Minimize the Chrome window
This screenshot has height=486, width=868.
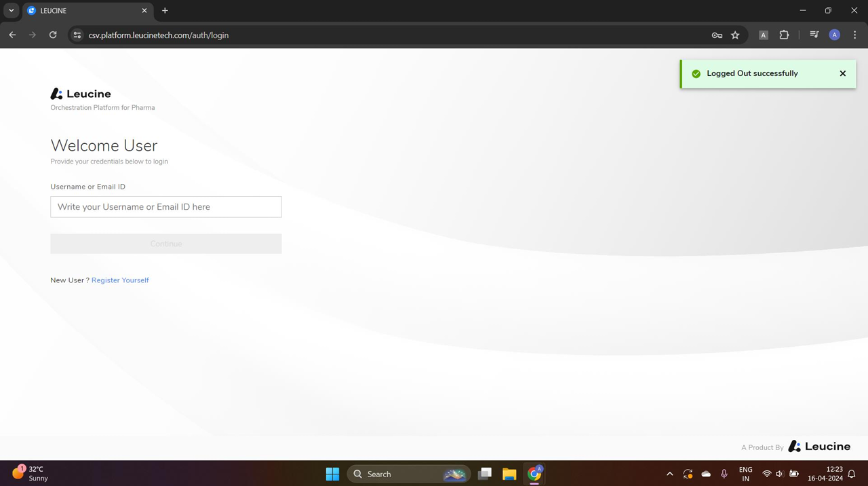[x=803, y=11]
